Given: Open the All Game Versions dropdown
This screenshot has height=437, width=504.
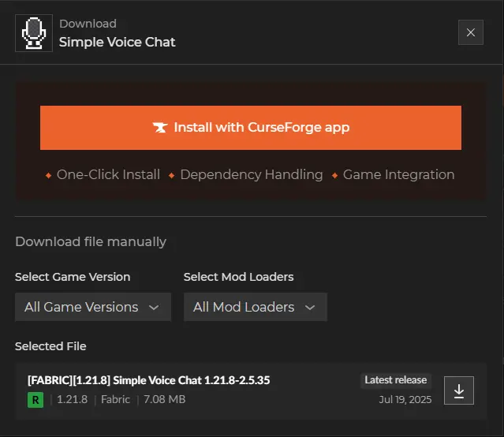Looking at the screenshot, I should [x=92, y=307].
